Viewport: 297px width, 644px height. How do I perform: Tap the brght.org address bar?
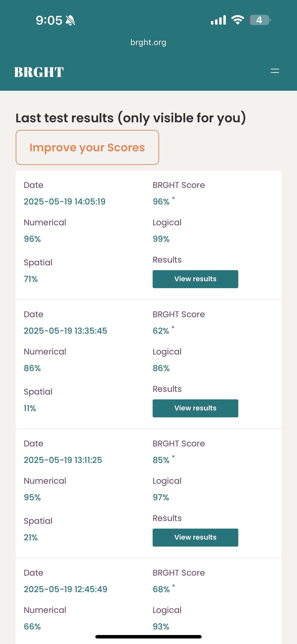point(148,43)
